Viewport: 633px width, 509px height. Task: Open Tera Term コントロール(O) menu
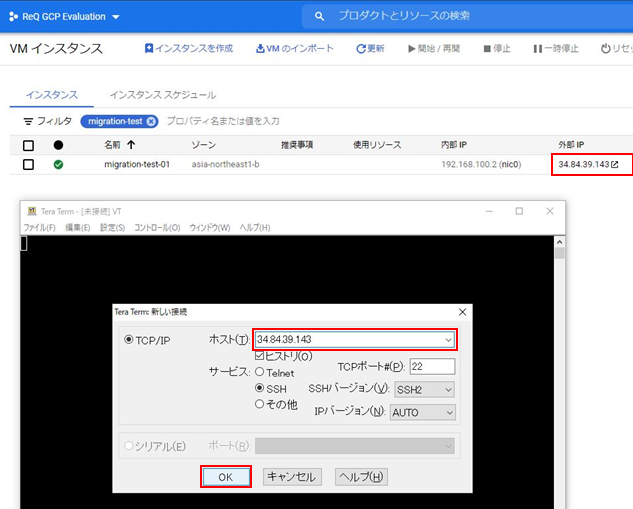[157, 228]
